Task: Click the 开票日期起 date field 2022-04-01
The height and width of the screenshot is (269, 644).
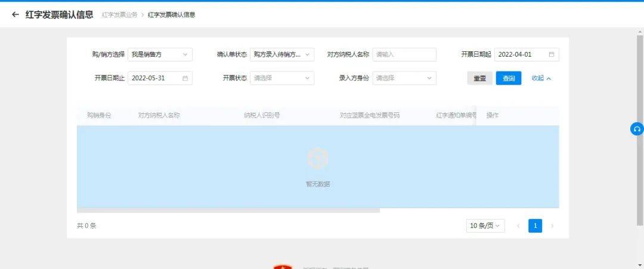Action: pos(527,54)
